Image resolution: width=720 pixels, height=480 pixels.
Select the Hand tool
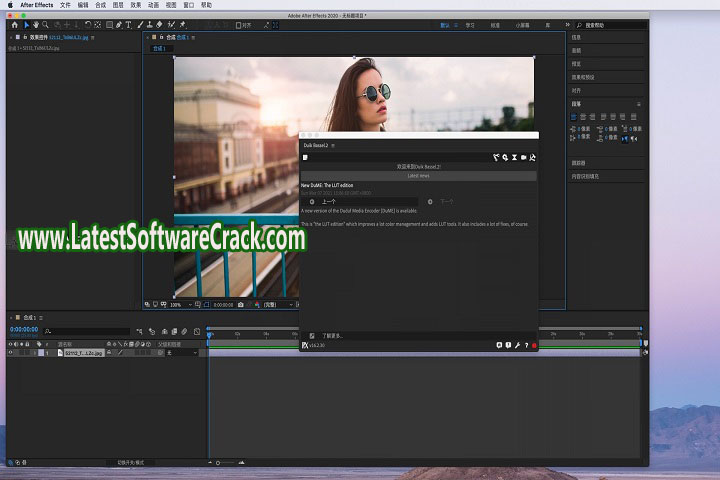(36, 25)
